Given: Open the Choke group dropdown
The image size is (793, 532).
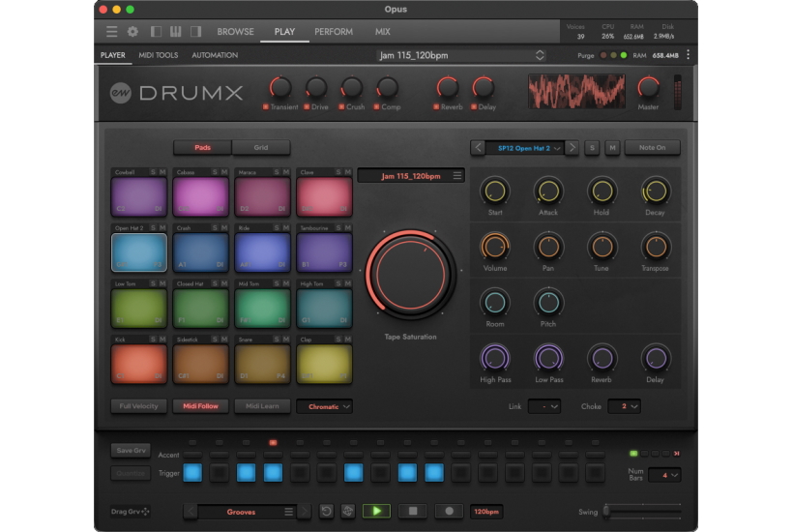Looking at the screenshot, I should [625, 406].
